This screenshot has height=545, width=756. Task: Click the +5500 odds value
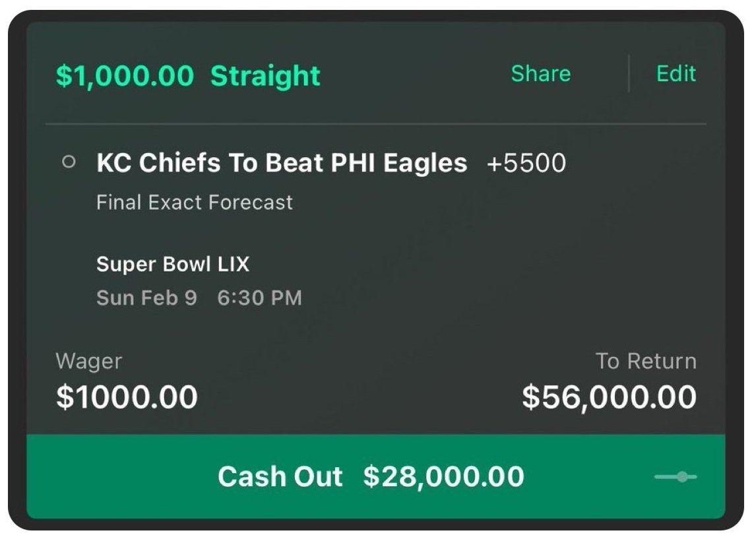[x=526, y=164]
